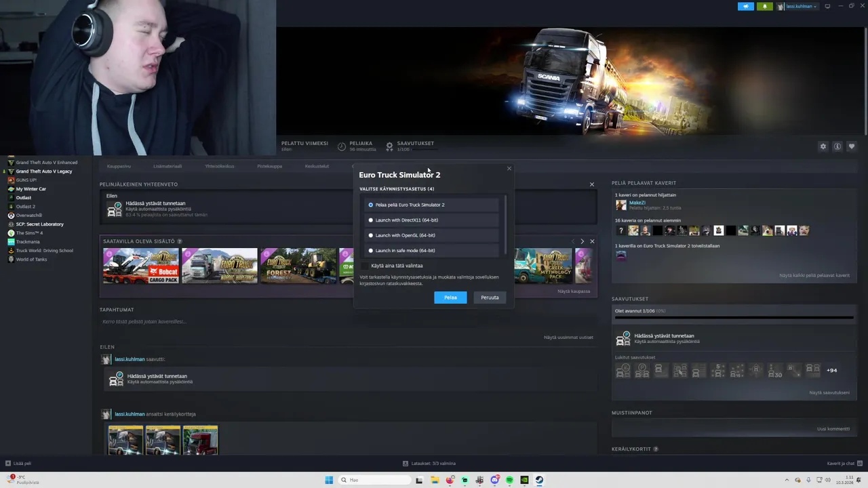Click the Trackmania game icon
The image size is (868, 488).
(11, 242)
